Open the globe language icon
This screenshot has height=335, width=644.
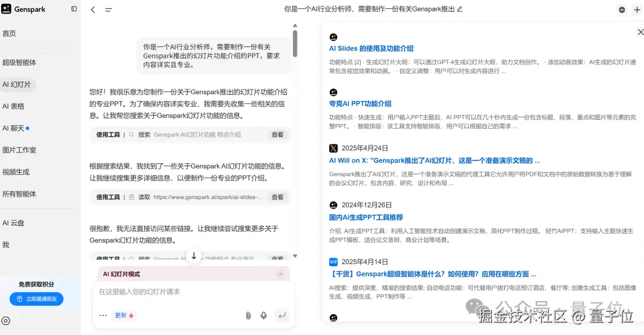point(622,10)
